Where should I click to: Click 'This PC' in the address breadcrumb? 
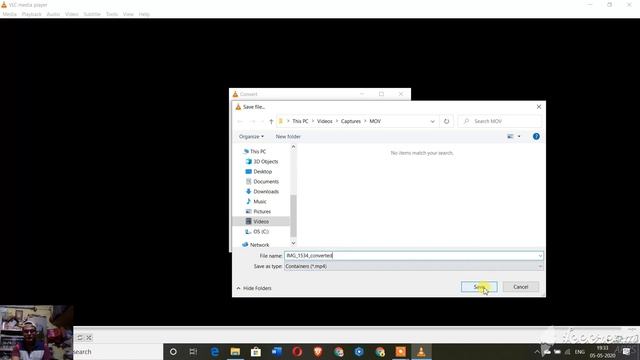tap(300, 121)
